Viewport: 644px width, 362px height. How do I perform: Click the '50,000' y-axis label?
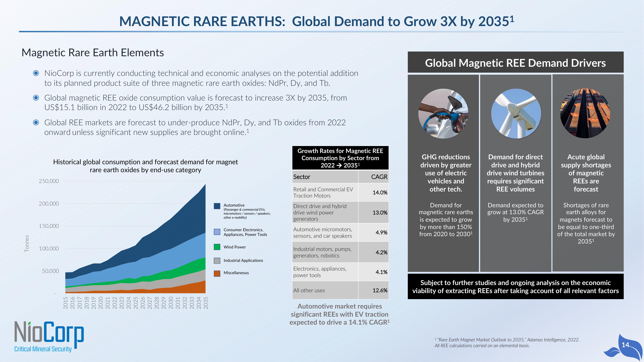(x=50, y=271)
